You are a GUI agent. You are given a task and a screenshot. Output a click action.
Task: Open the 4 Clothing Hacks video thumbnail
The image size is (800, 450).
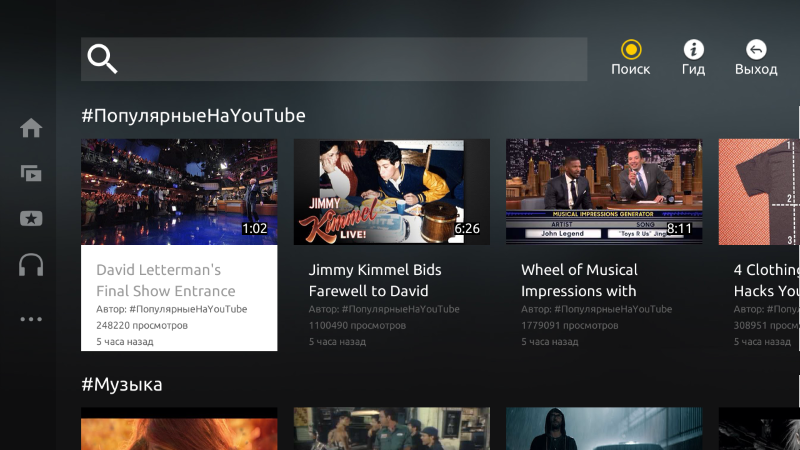759,192
